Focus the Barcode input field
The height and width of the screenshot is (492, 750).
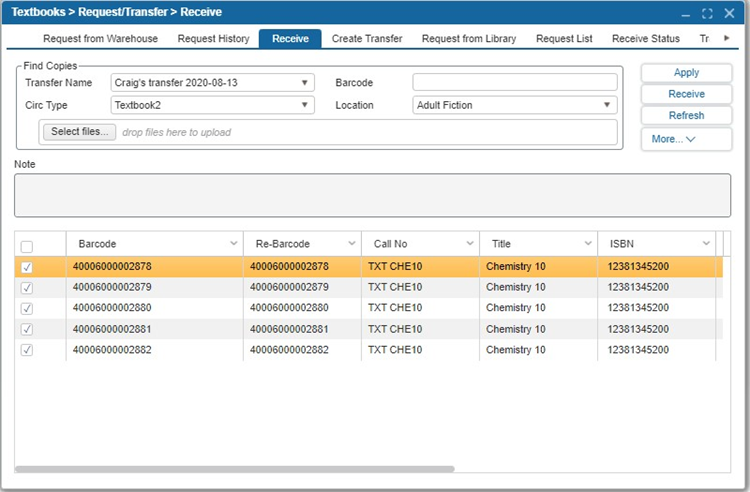point(515,82)
